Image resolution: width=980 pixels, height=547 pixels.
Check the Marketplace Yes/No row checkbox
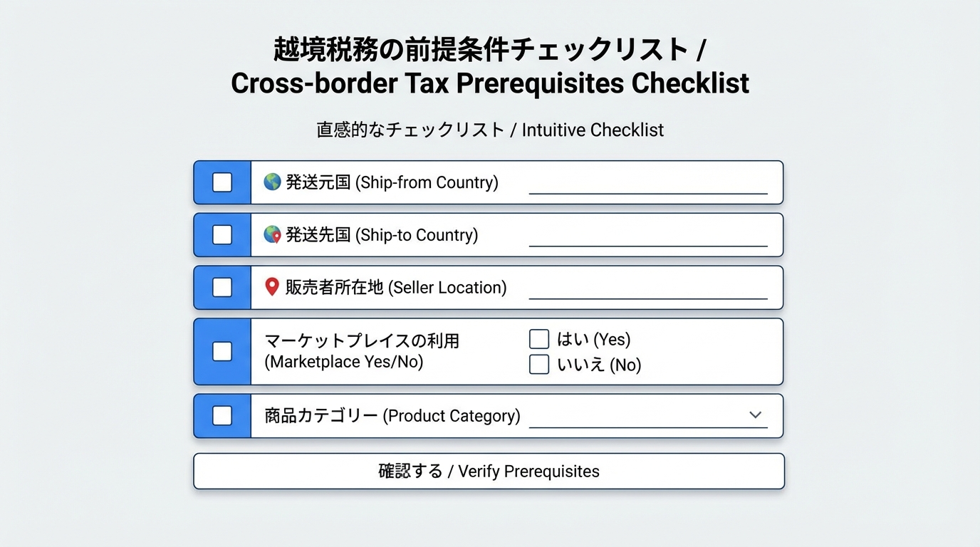pos(221,351)
